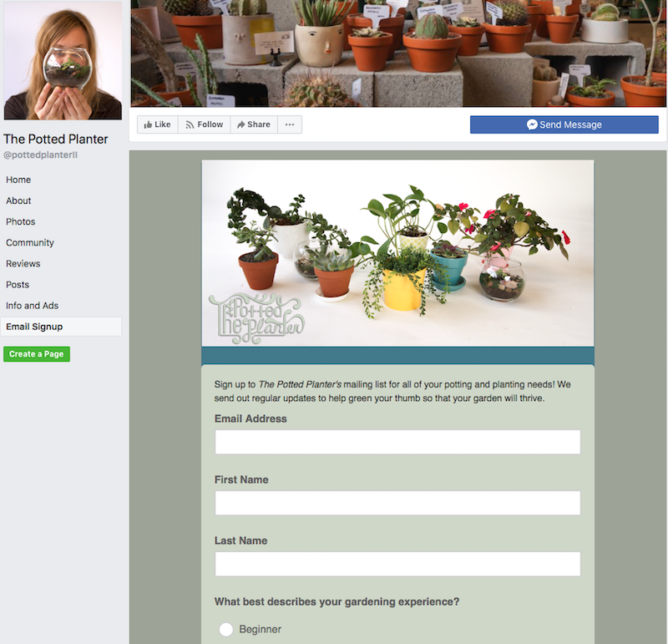Screen dimensions: 668x644
Task: Share the page with Share arrow button
Action: [x=254, y=124]
